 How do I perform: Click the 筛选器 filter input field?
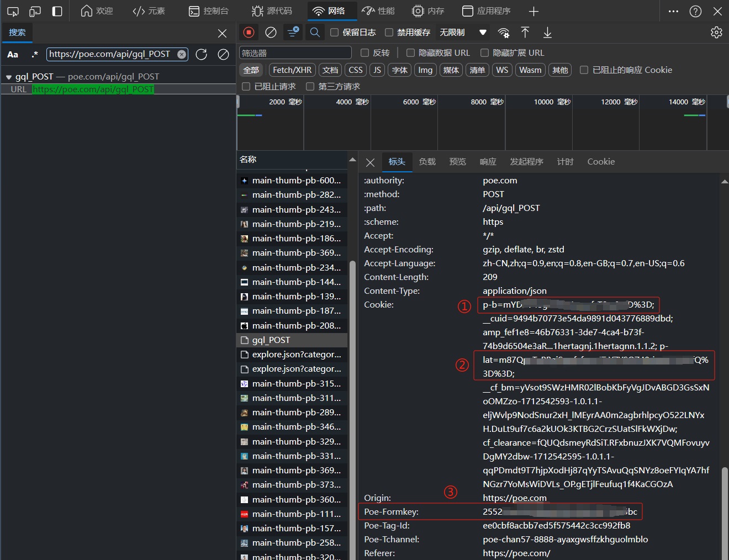click(295, 53)
